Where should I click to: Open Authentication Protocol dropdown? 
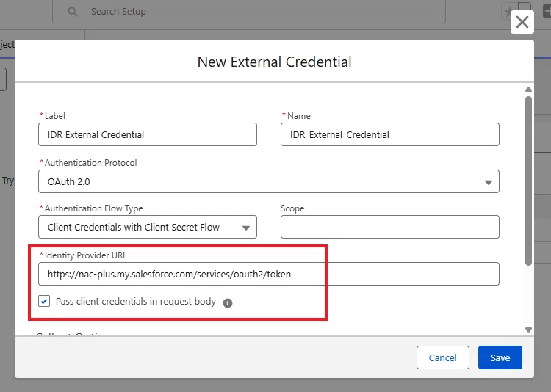268,181
